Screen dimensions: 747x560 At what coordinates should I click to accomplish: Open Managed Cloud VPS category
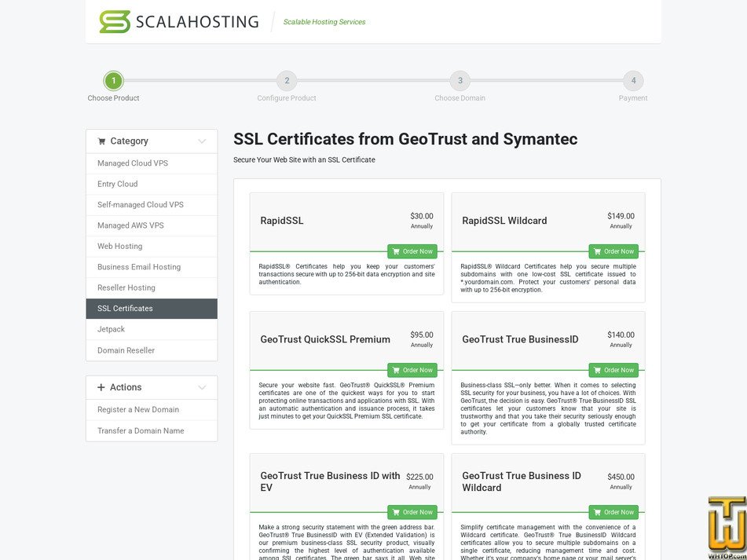(x=152, y=163)
